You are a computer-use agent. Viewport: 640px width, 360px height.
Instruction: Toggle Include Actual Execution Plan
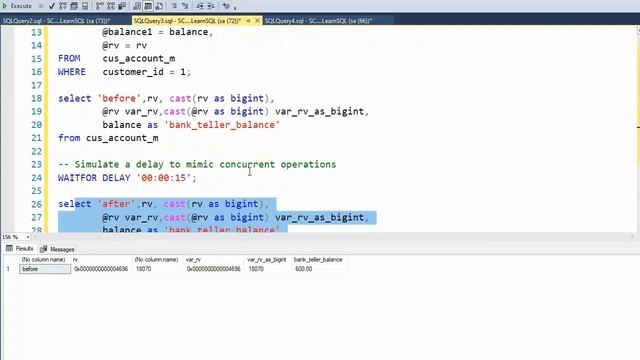pyautogui.click(x=100, y=6)
